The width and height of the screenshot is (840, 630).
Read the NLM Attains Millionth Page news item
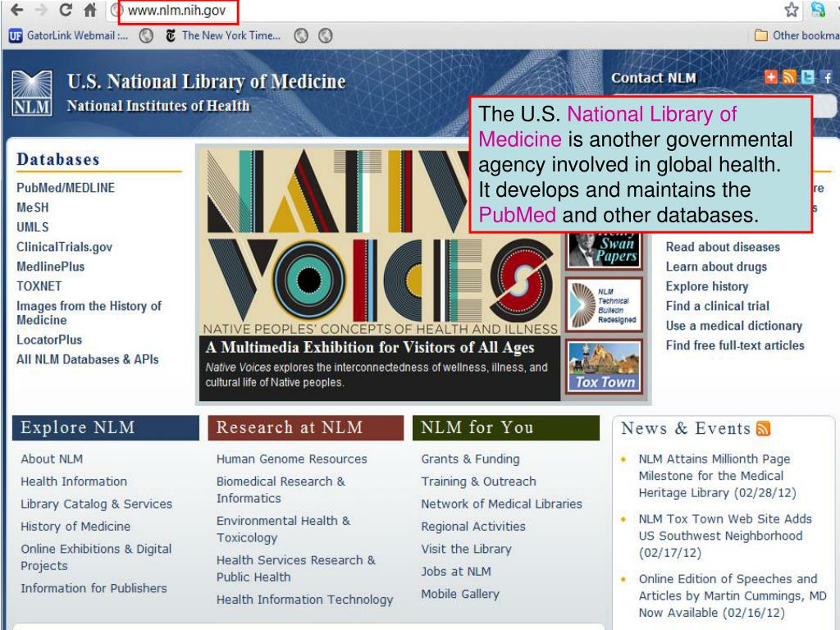point(717,476)
